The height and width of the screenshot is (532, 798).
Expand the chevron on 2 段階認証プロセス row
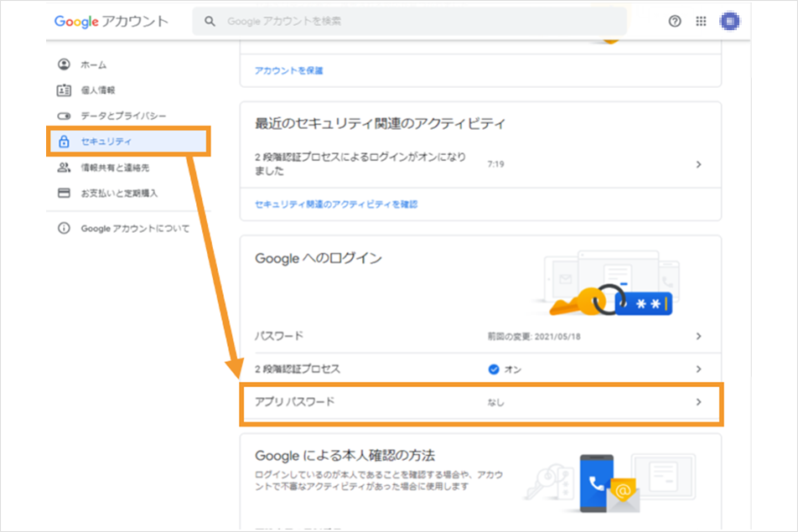click(699, 369)
